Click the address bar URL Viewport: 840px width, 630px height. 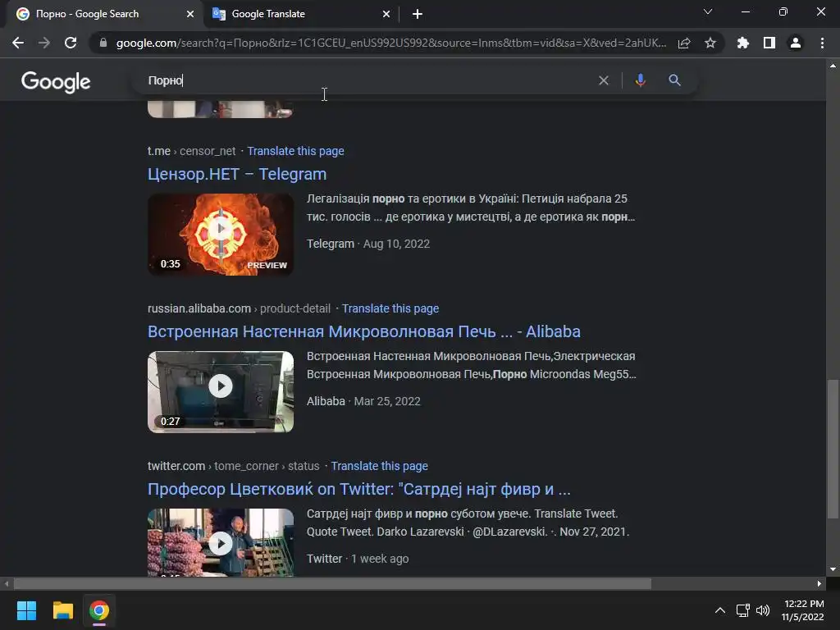click(391, 43)
